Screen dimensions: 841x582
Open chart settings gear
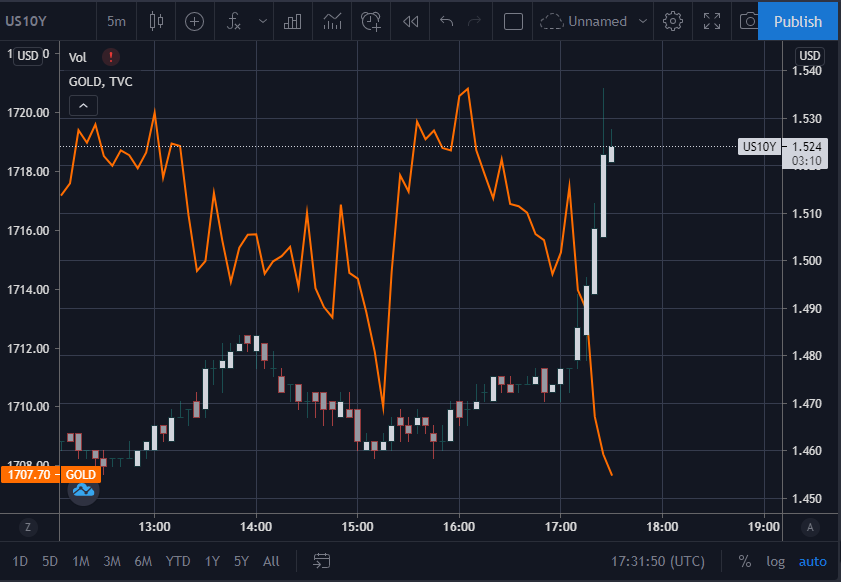pos(673,21)
